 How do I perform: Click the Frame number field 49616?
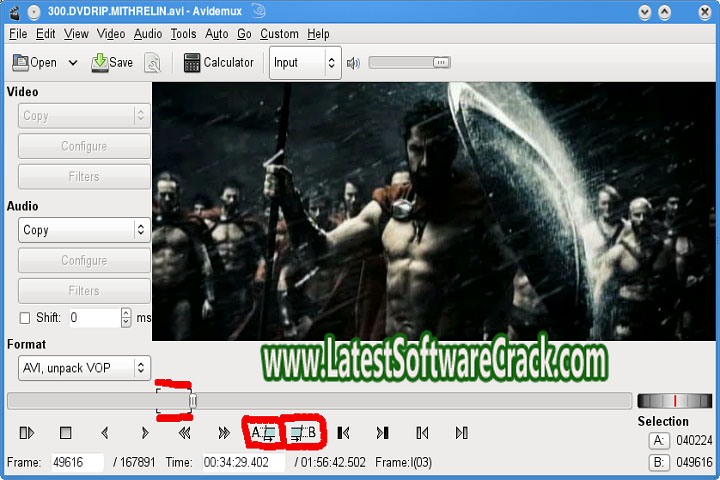77,462
